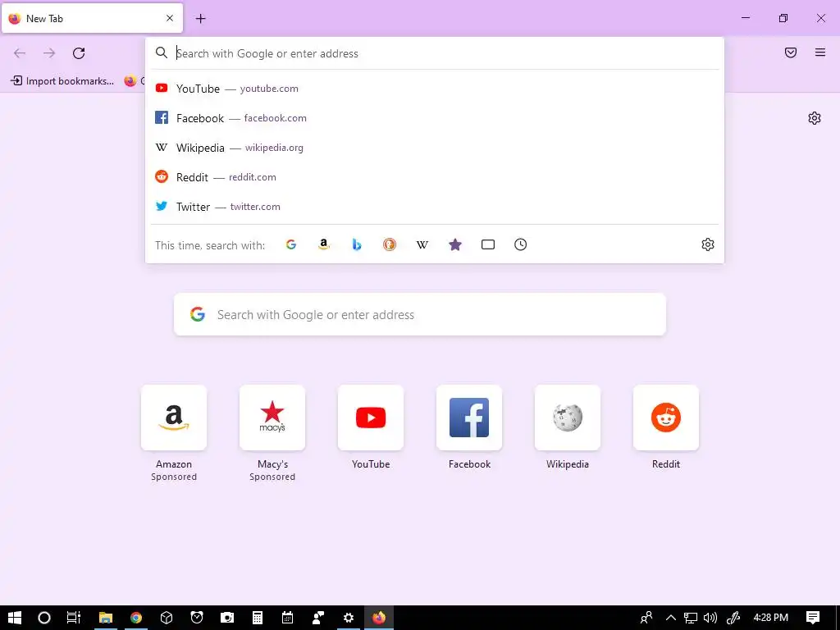Go back one page
840x630 pixels.
(x=20, y=53)
